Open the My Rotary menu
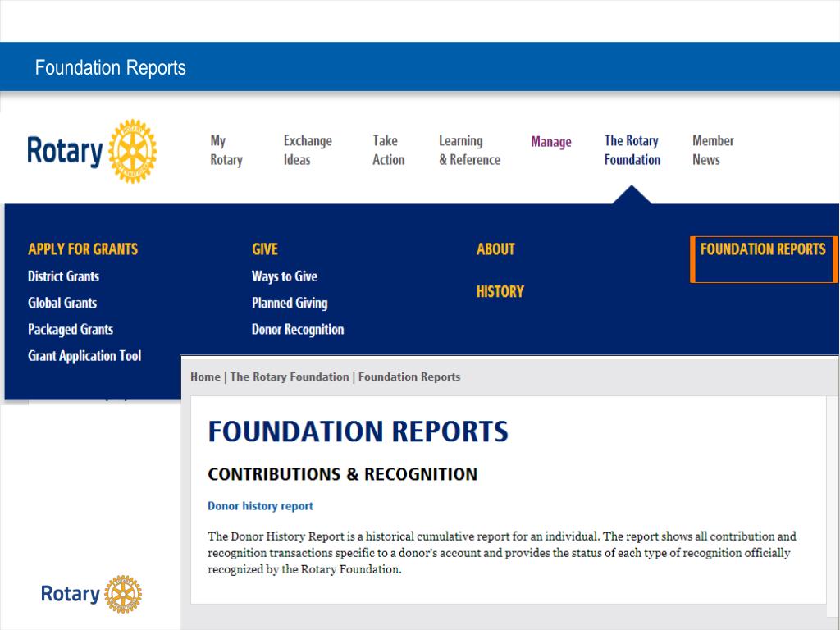This screenshot has width=840, height=630. (226, 151)
